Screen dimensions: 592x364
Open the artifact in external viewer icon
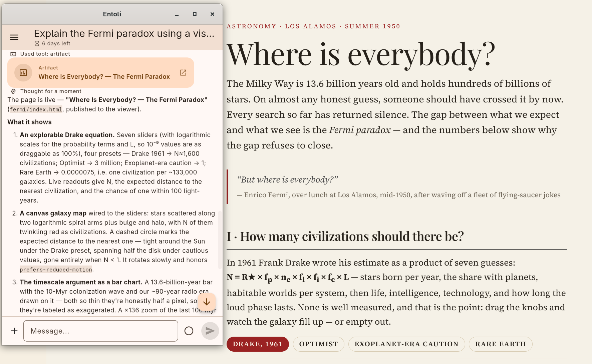183,72
